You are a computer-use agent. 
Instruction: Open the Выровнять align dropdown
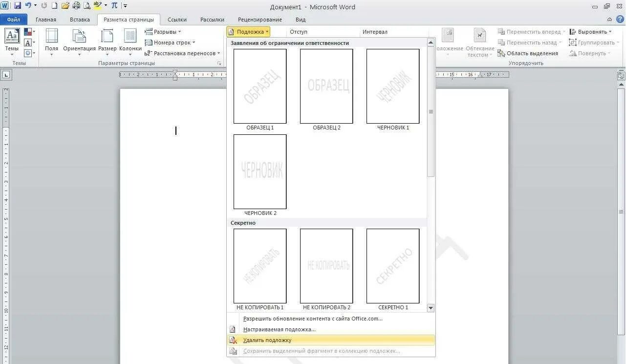(x=591, y=32)
